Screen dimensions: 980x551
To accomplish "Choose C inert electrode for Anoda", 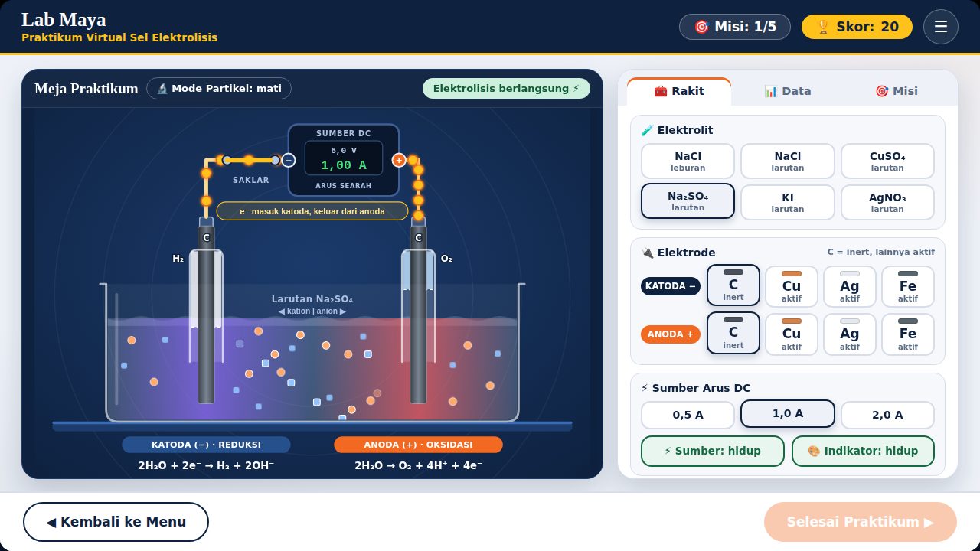I will [x=733, y=333].
